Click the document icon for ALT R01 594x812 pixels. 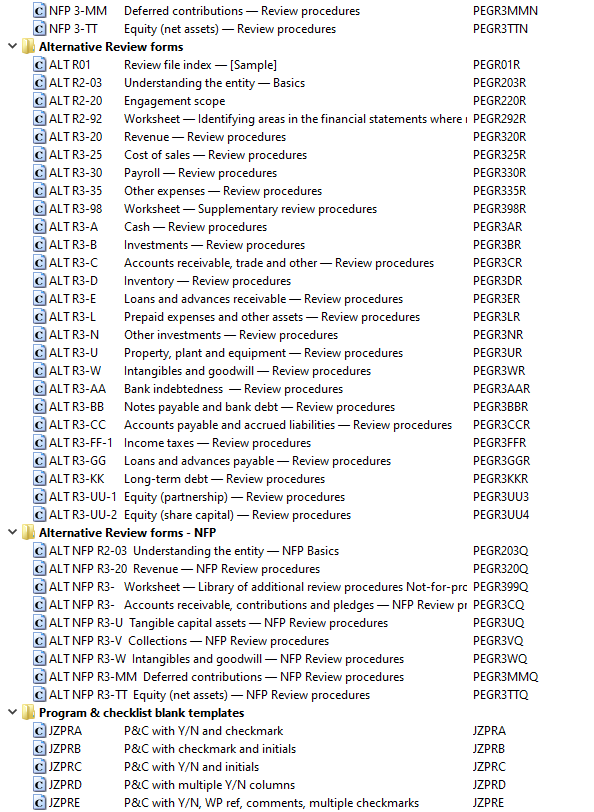(39, 65)
